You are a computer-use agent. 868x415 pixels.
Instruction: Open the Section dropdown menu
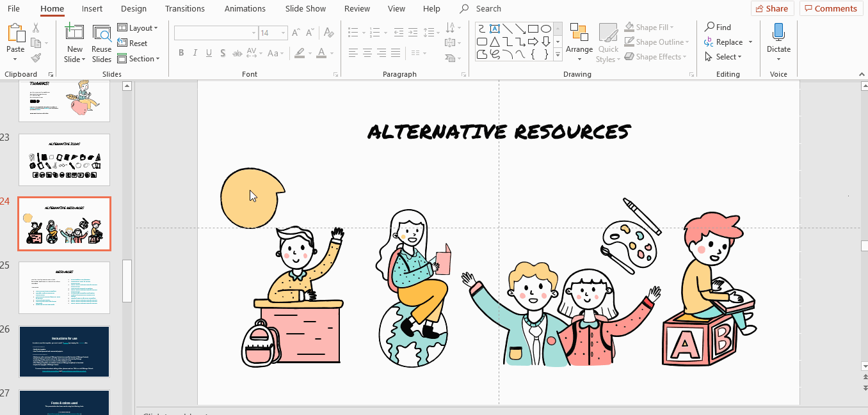click(x=138, y=59)
